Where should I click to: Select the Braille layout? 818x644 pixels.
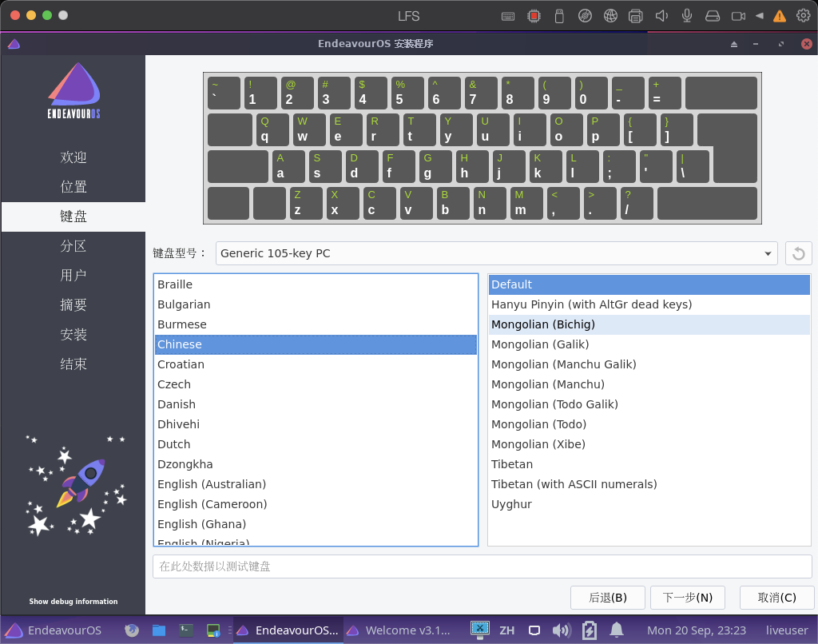pos(316,284)
